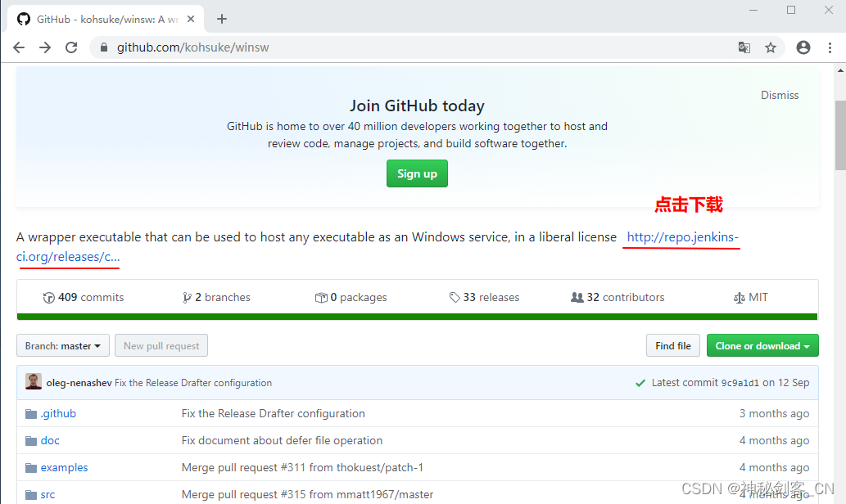Click oleg-nenashev avatar thumbnail
The width and height of the screenshot is (846, 504).
coord(34,381)
